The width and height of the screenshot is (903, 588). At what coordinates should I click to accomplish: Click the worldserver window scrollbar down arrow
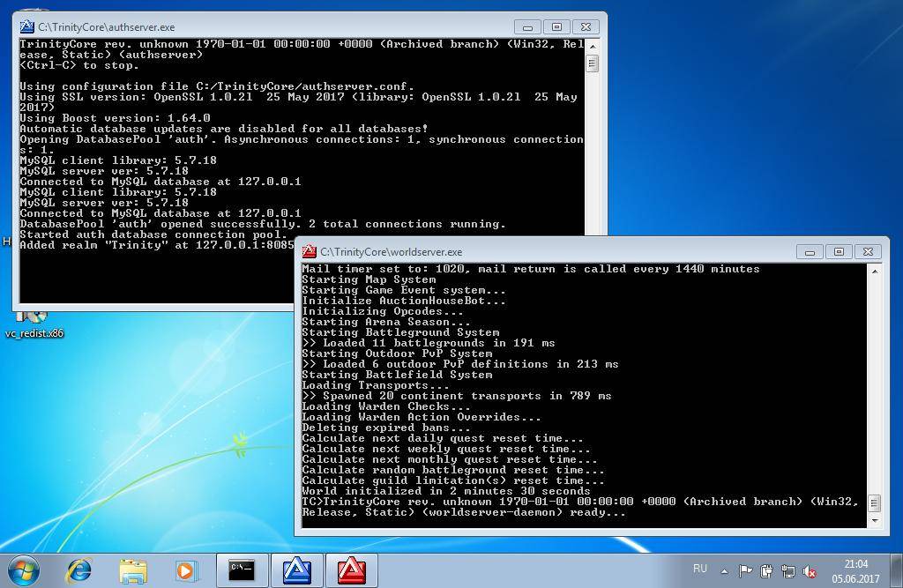[x=875, y=521]
